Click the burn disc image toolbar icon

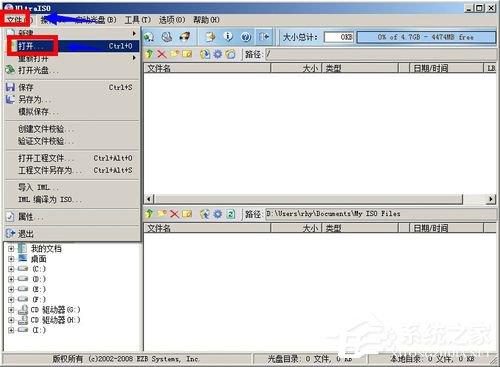click(x=185, y=36)
